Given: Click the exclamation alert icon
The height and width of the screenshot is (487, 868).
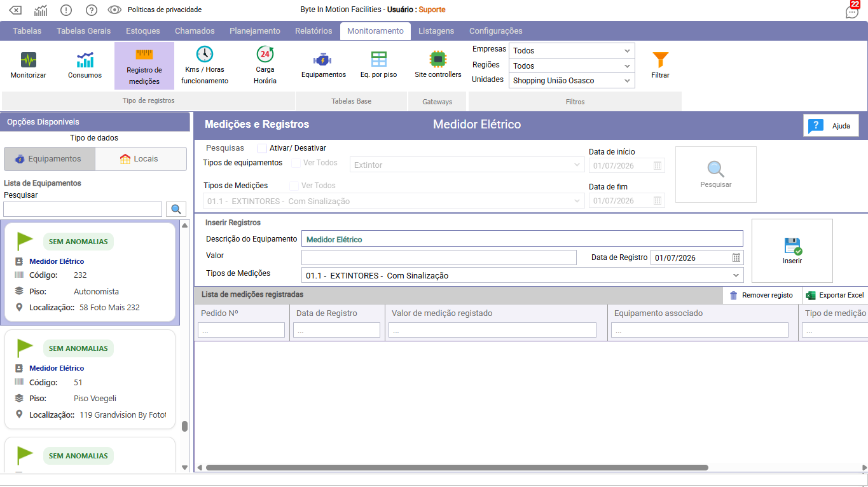Looking at the screenshot, I should (65, 10).
